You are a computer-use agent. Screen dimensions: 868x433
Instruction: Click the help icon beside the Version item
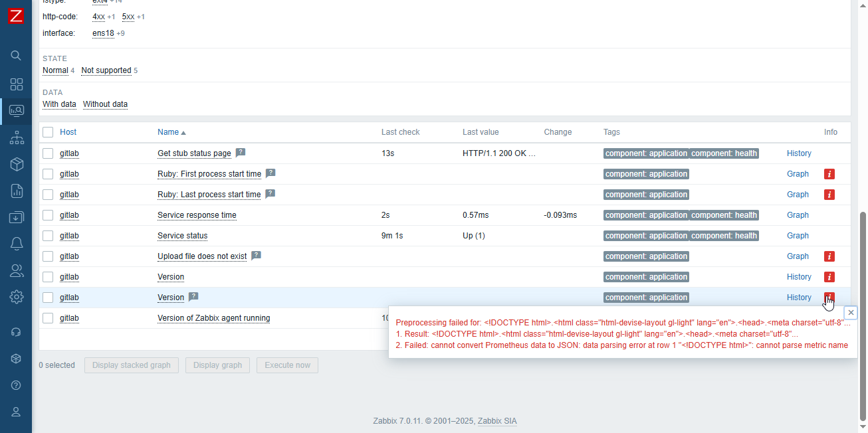tap(193, 297)
